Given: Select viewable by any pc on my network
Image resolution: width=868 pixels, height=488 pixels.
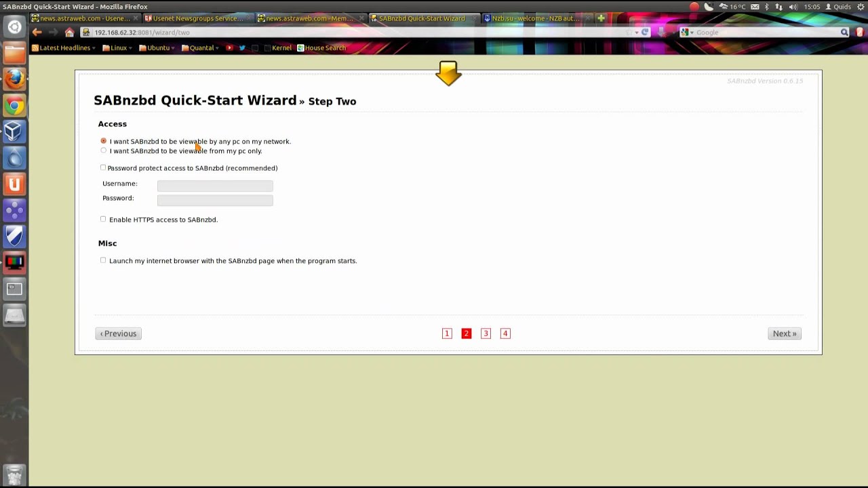Looking at the screenshot, I should (104, 141).
